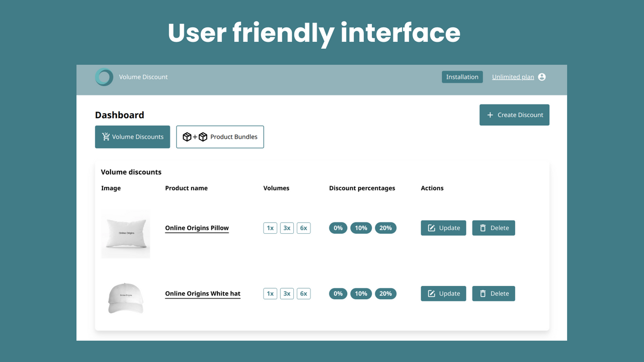Click the user account icon near Unlimited plan
Viewport: 644px width, 362px height.
(541, 76)
